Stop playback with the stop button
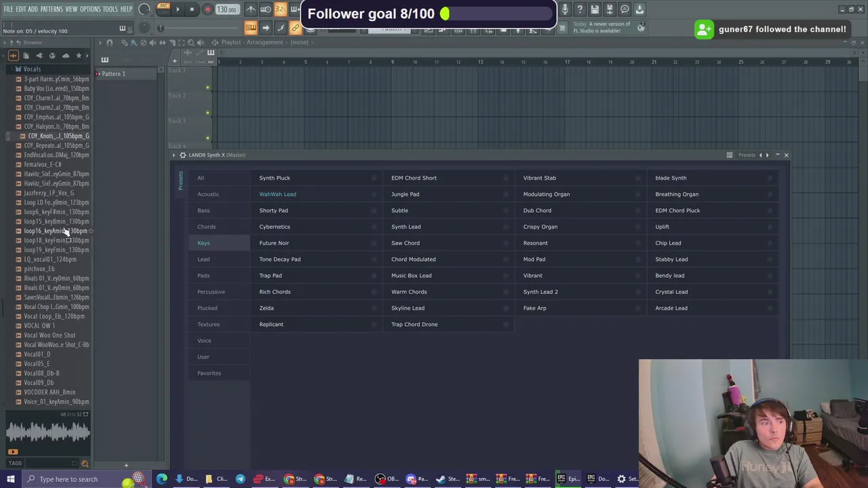 [192, 9]
